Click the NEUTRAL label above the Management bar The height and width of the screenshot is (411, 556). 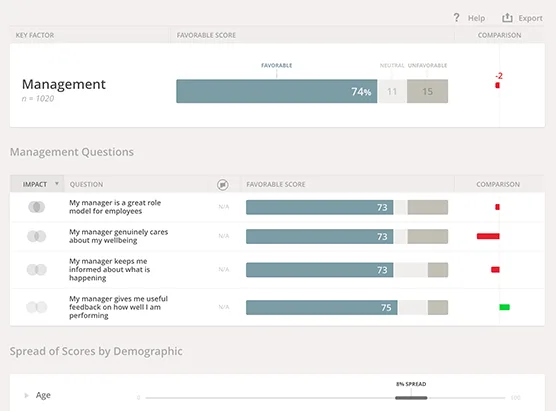pos(392,65)
